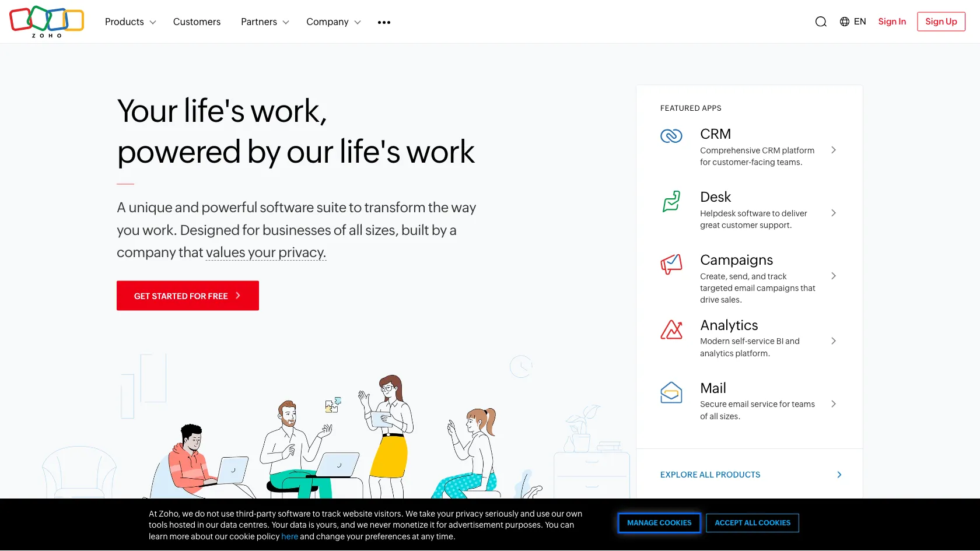Click the Desk app icon
The image size is (980, 551).
pyautogui.click(x=671, y=202)
